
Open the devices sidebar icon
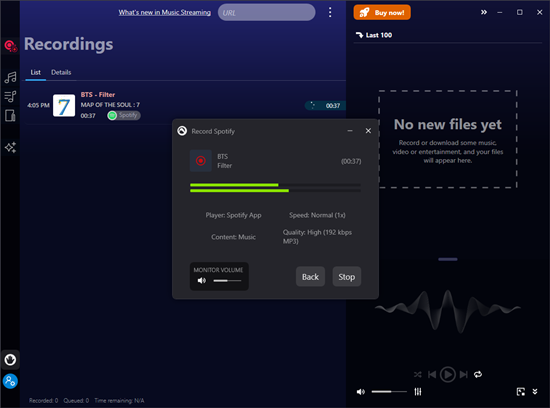pos(11,115)
